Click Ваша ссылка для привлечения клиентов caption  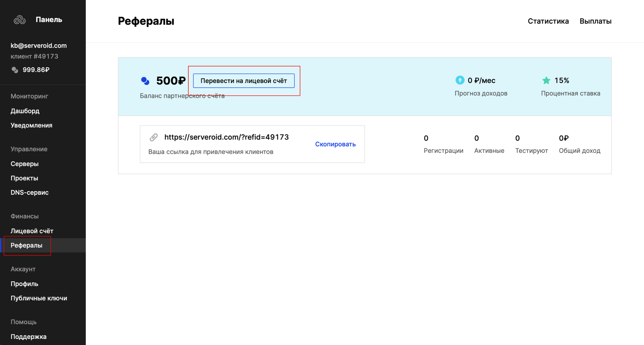tap(211, 152)
